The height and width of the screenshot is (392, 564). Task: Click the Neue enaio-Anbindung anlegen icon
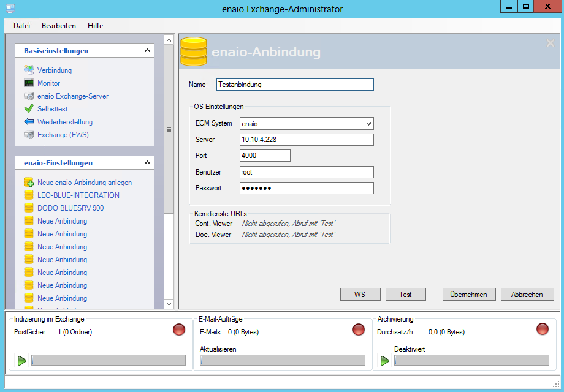pos(28,183)
